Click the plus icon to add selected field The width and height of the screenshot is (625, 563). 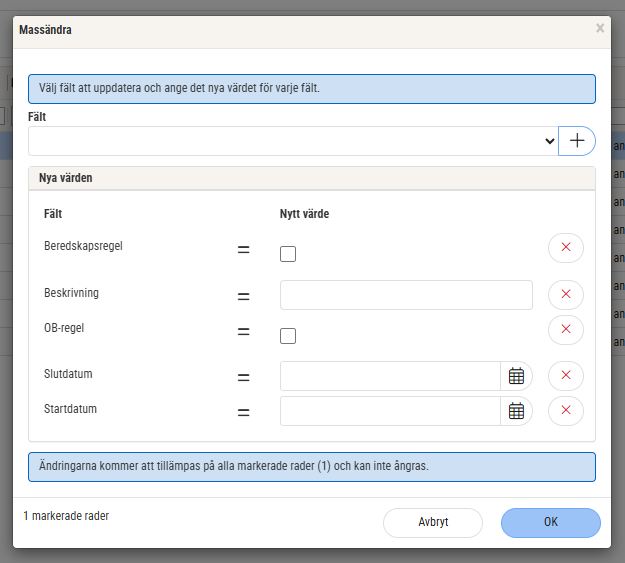577,141
